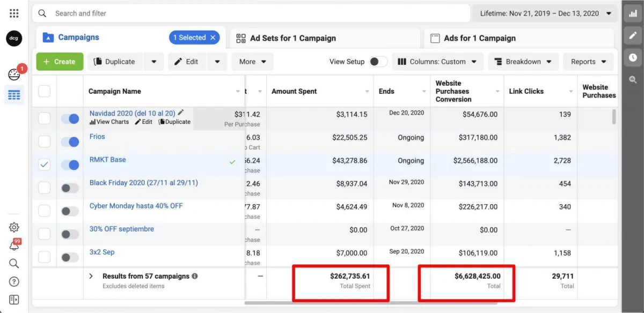Turn off the Frios campaign toggle
The width and height of the screenshot is (644, 313).
pos(70,142)
